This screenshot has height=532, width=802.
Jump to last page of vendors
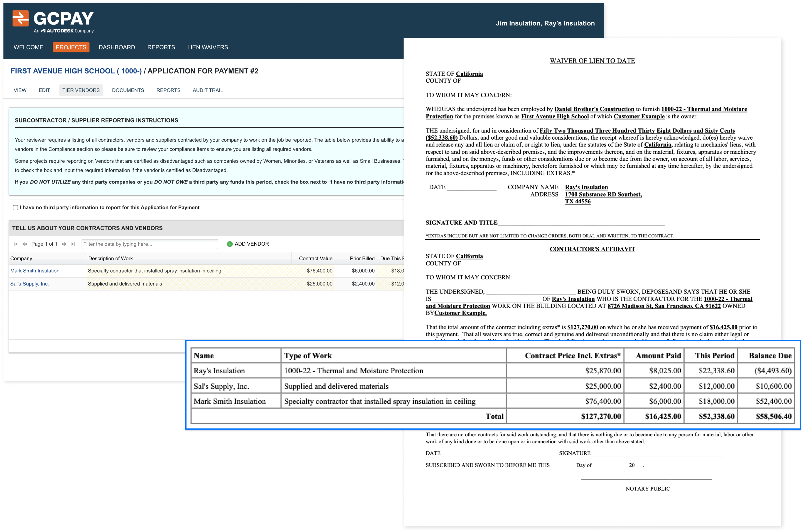pos(73,244)
